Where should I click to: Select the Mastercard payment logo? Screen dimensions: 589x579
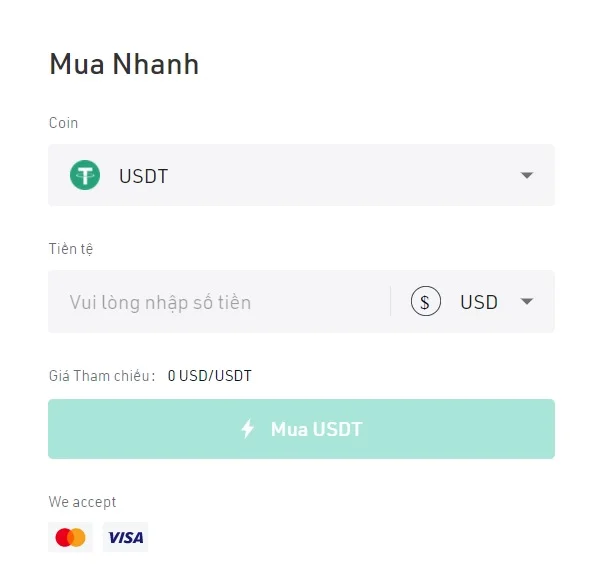[x=70, y=537]
